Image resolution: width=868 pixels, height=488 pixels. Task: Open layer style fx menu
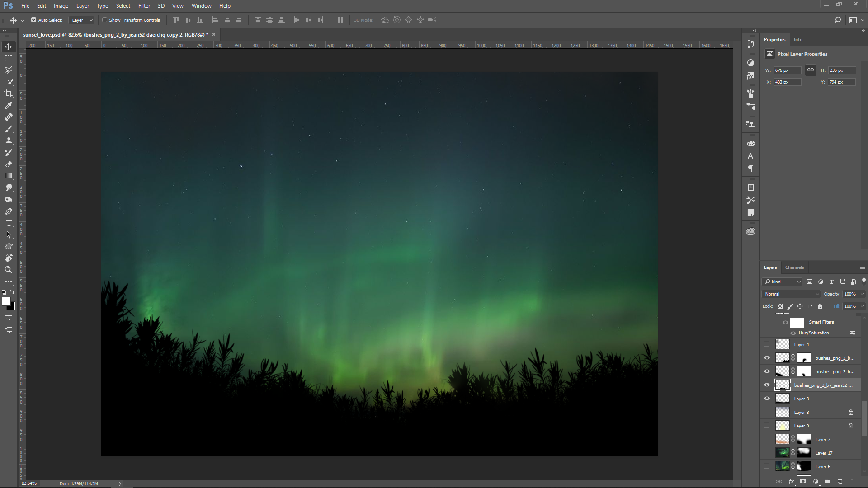click(791, 482)
